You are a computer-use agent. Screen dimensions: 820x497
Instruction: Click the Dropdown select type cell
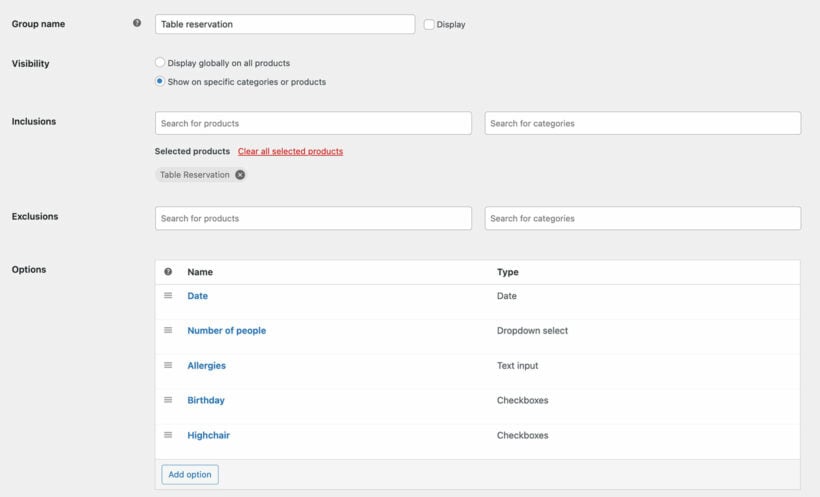pyautogui.click(x=532, y=331)
